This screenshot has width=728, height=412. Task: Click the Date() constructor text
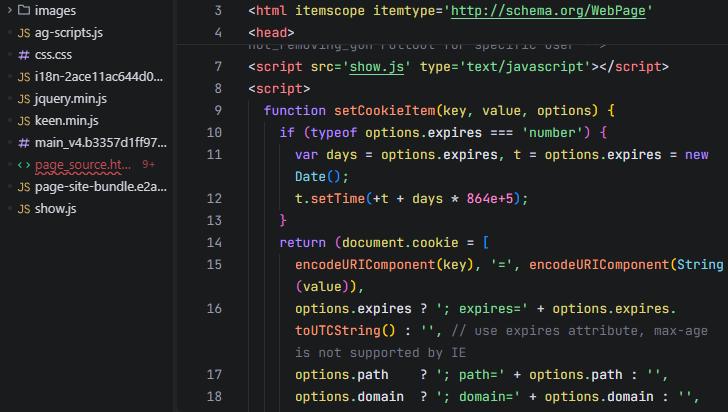tap(318, 177)
